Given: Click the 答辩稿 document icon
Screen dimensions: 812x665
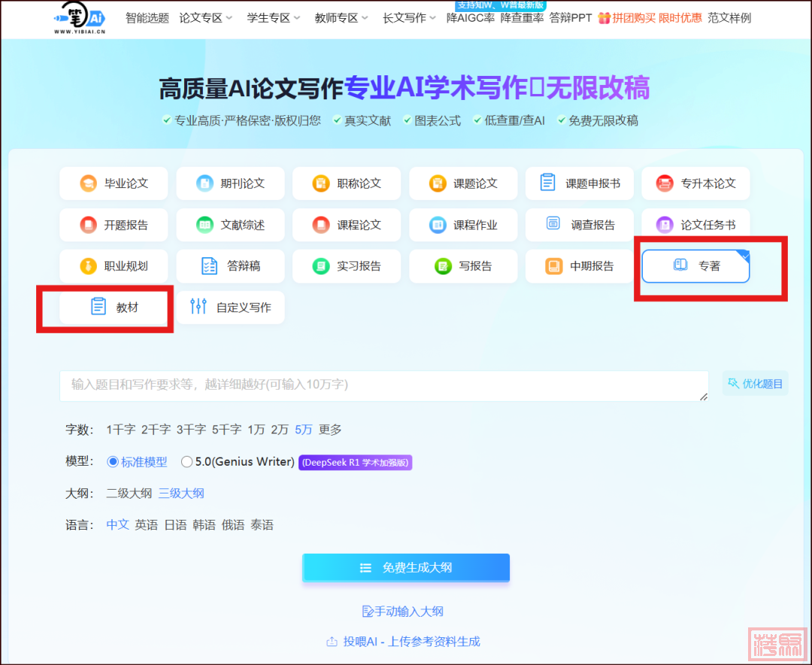Looking at the screenshot, I should (209, 266).
